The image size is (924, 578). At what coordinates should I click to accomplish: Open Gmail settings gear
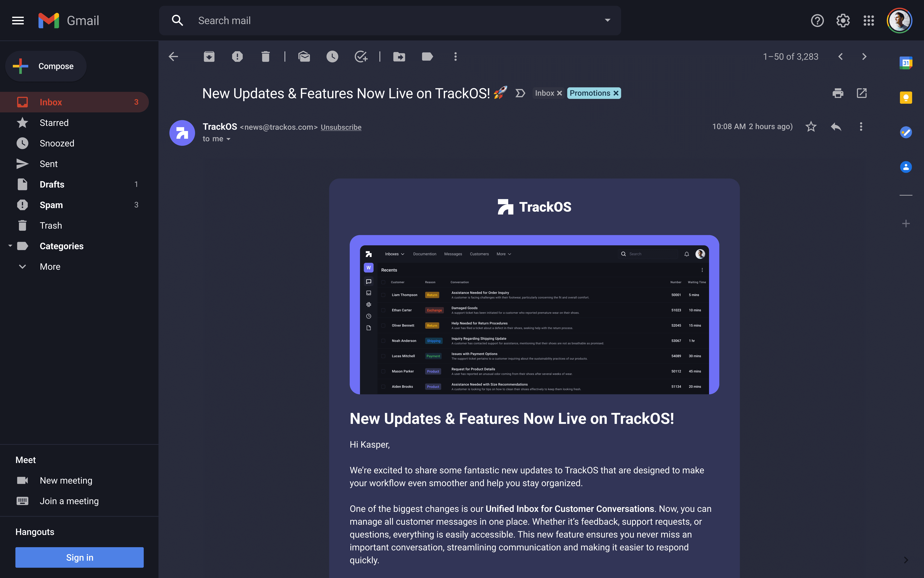click(x=843, y=21)
